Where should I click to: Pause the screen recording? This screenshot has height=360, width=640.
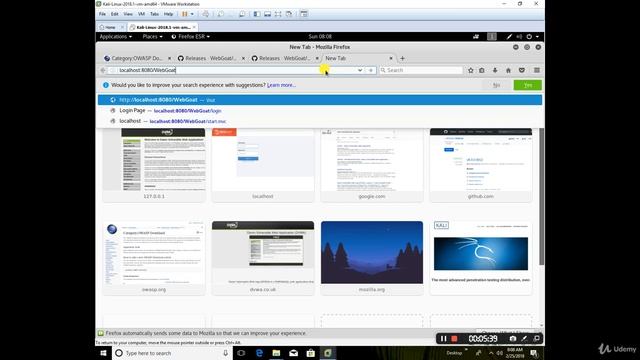(x=443, y=339)
